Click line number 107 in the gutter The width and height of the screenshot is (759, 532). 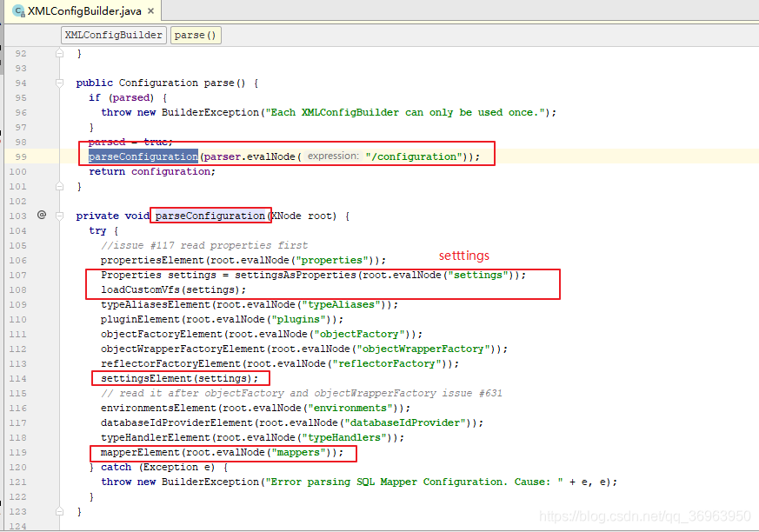(18, 275)
